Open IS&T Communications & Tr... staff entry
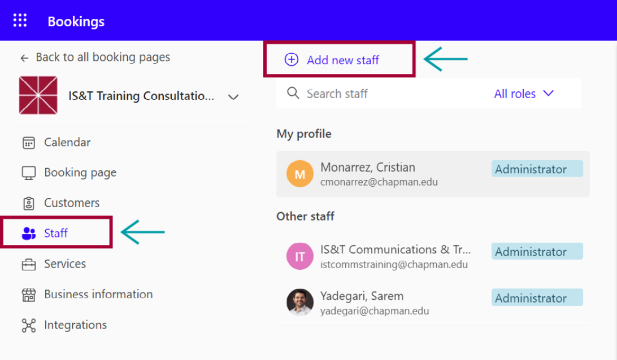This screenshot has height=360, width=617. [x=433, y=256]
